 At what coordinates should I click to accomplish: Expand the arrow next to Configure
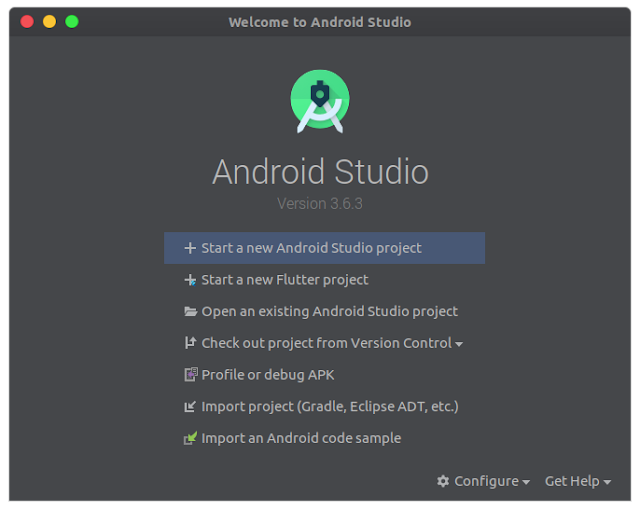(526, 483)
